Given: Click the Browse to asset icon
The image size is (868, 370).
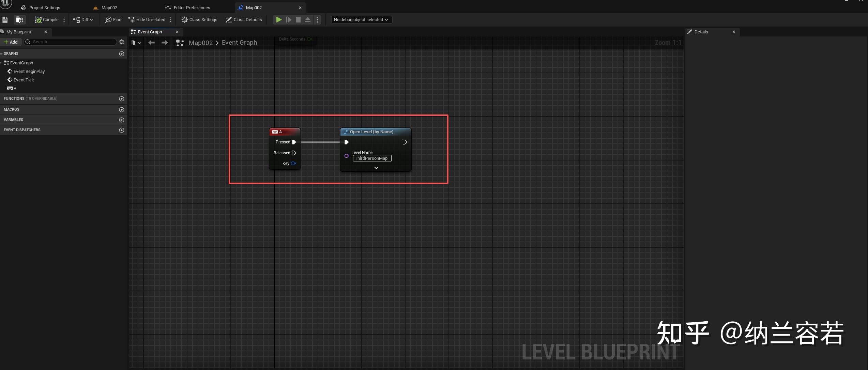Looking at the screenshot, I should coord(19,20).
